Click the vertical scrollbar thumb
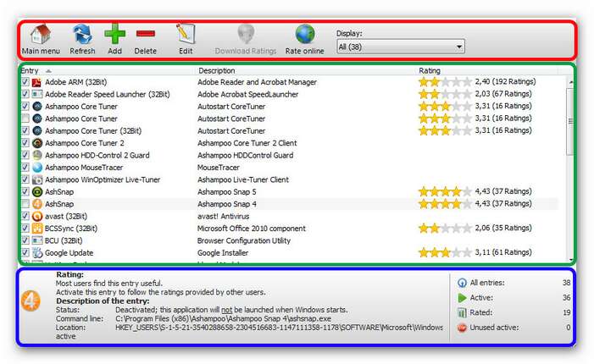 click(570, 121)
